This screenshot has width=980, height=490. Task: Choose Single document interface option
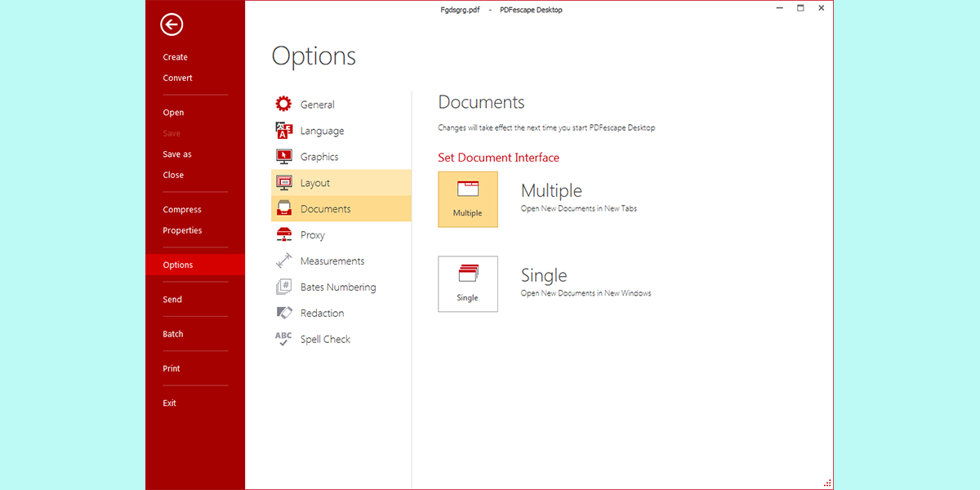[x=468, y=284]
